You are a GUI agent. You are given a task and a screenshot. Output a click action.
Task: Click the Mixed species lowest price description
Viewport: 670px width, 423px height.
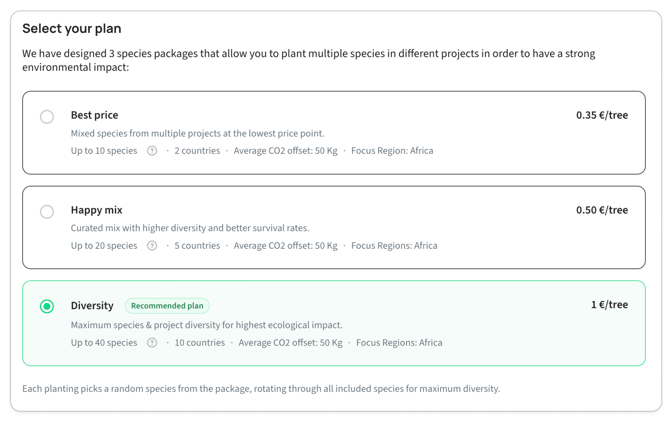[x=197, y=133]
